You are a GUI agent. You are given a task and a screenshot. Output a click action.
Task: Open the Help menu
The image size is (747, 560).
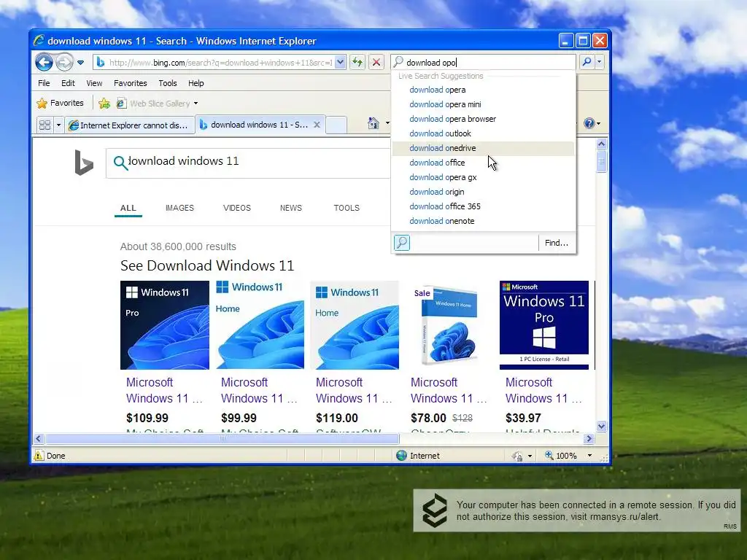click(x=196, y=83)
